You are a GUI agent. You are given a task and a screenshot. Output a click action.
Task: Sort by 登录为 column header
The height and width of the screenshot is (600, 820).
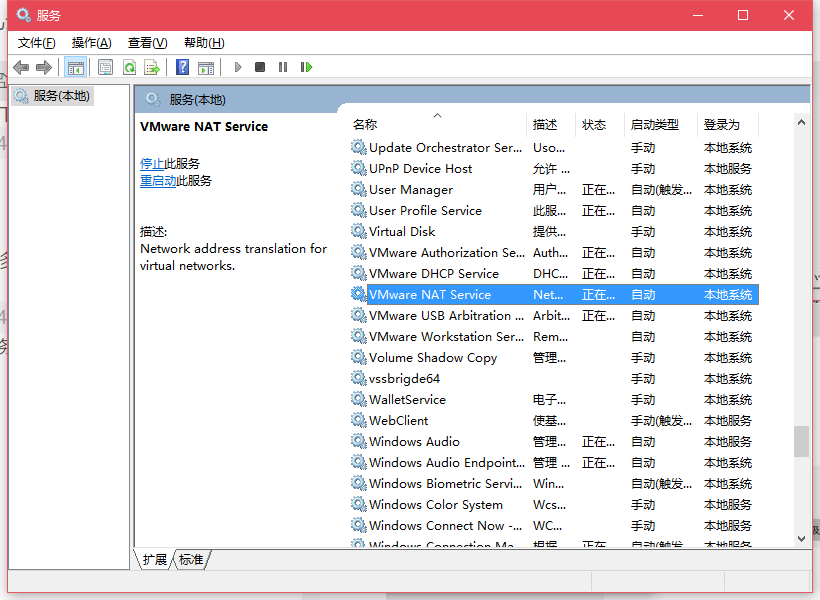click(728, 124)
